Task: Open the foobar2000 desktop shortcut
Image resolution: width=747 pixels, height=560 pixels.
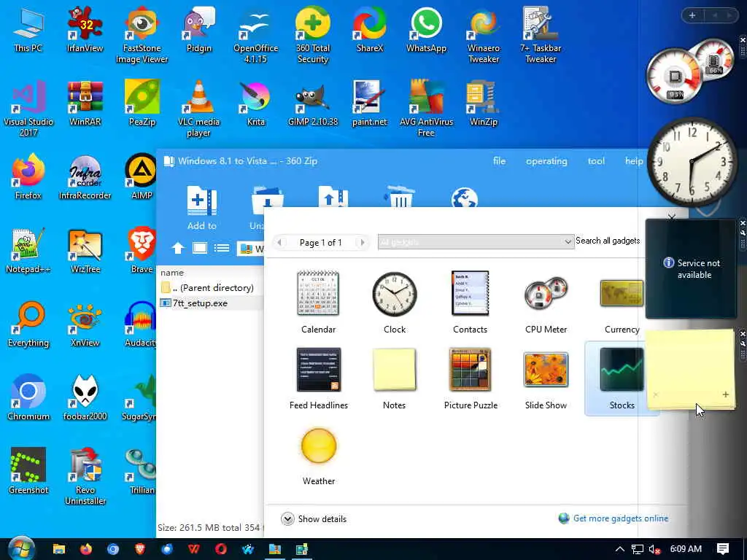Action: coord(85,397)
